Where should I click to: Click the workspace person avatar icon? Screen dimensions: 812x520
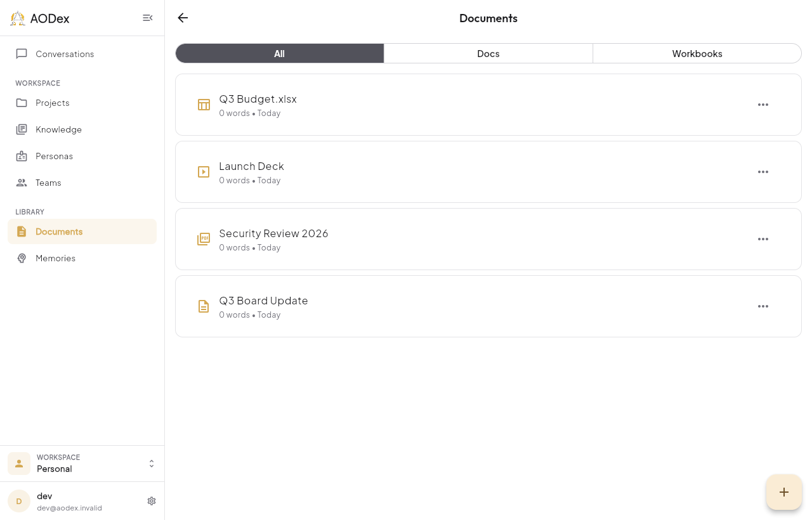[19, 464]
